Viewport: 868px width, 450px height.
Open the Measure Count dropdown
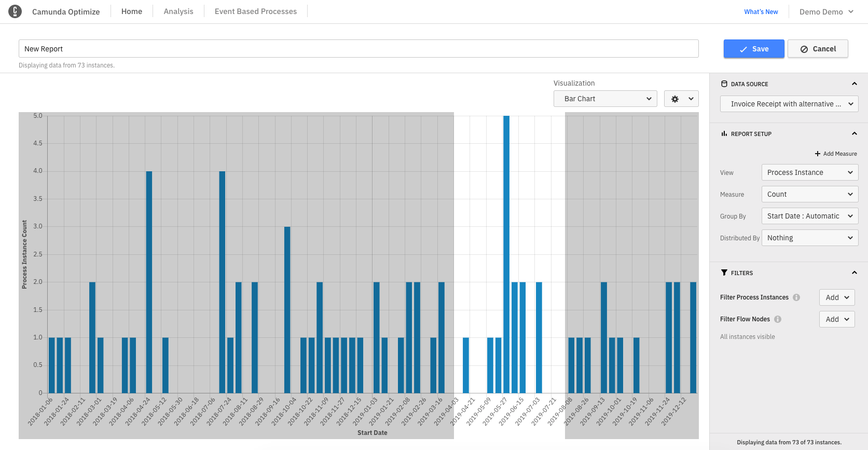tap(809, 194)
